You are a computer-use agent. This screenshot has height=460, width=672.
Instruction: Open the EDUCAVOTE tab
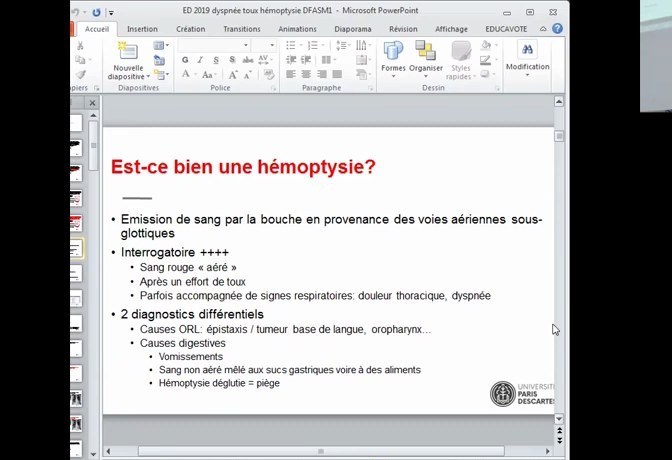[x=506, y=29]
